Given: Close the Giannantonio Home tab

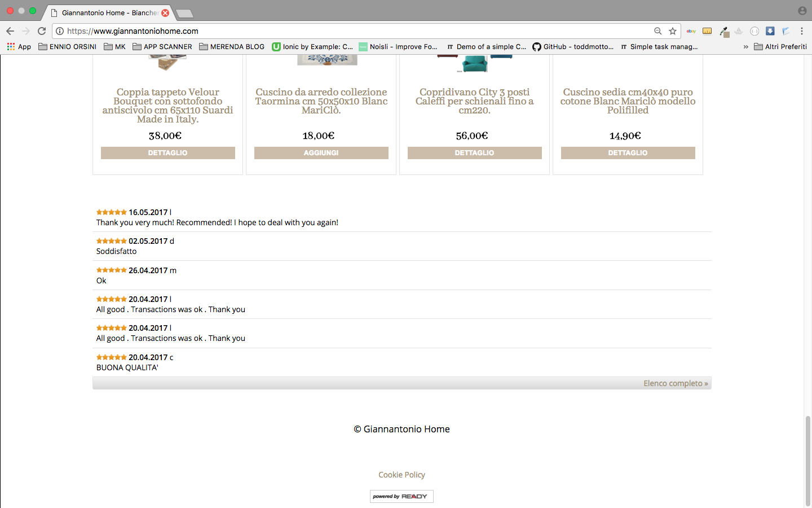Looking at the screenshot, I should click(x=165, y=12).
